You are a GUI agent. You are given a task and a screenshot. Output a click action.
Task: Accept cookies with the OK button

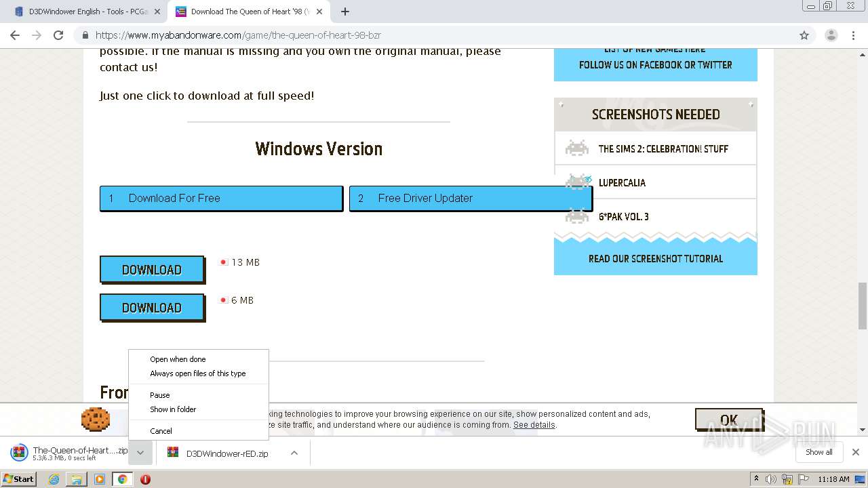click(x=729, y=420)
